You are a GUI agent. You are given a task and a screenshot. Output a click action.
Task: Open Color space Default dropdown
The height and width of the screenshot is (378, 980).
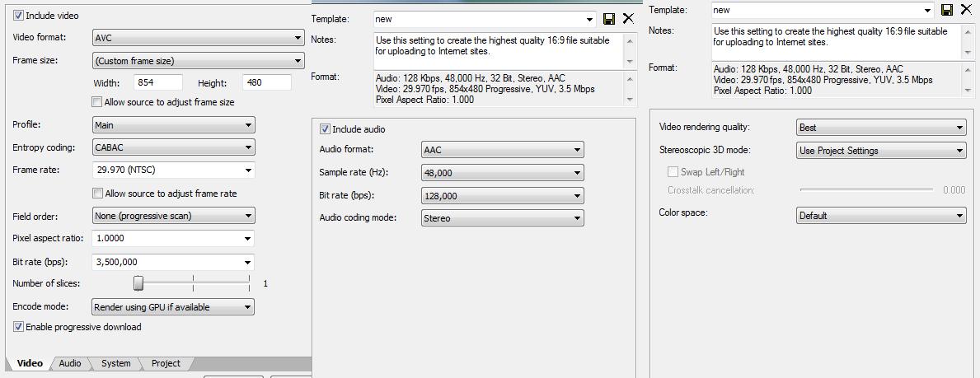[881, 216]
